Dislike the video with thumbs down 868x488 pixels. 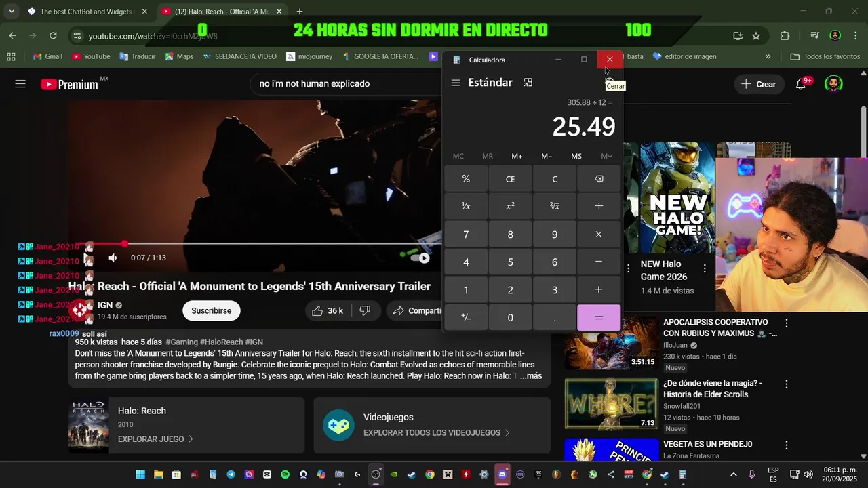click(365, 310)
